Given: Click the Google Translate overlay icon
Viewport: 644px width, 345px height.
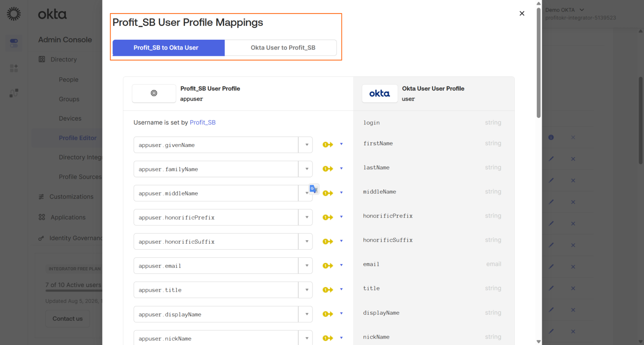Looking at the screenshot, I should [314, 189].
